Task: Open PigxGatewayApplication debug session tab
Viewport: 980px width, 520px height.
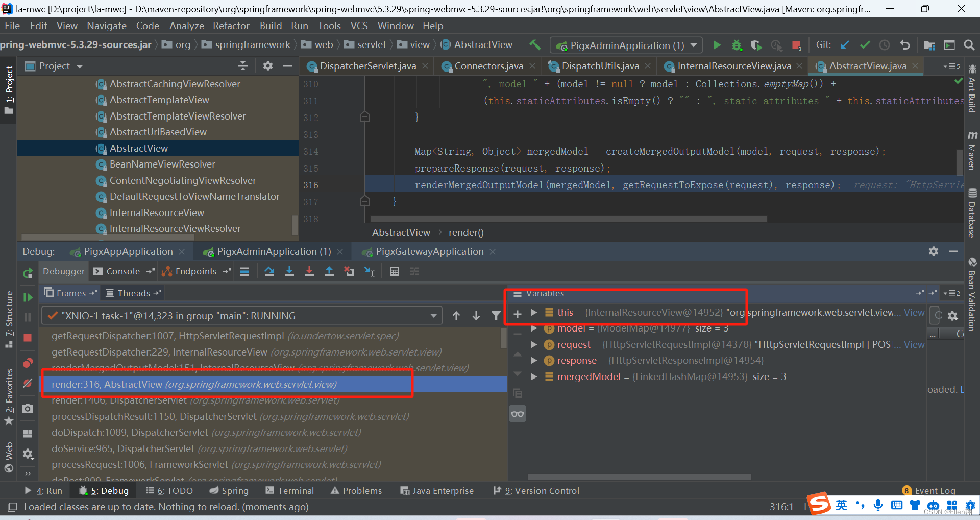Action: [429, 252]
